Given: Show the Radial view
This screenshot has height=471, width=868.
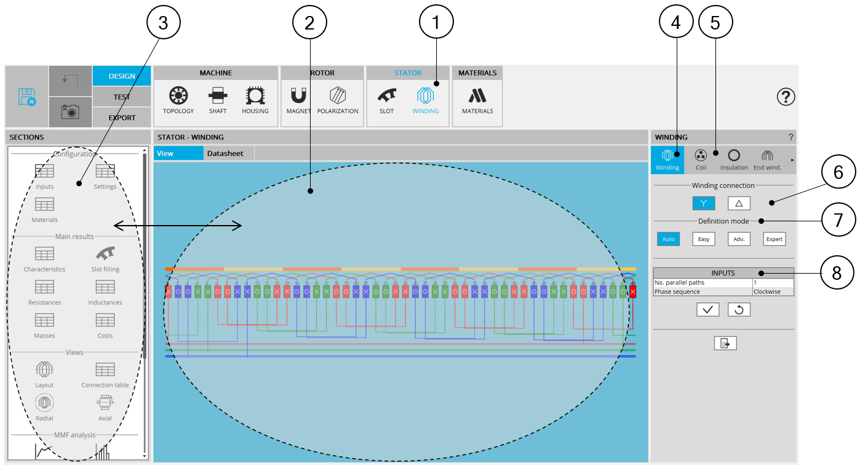Looking at the screenshot, I should click(x=44, y=406).
